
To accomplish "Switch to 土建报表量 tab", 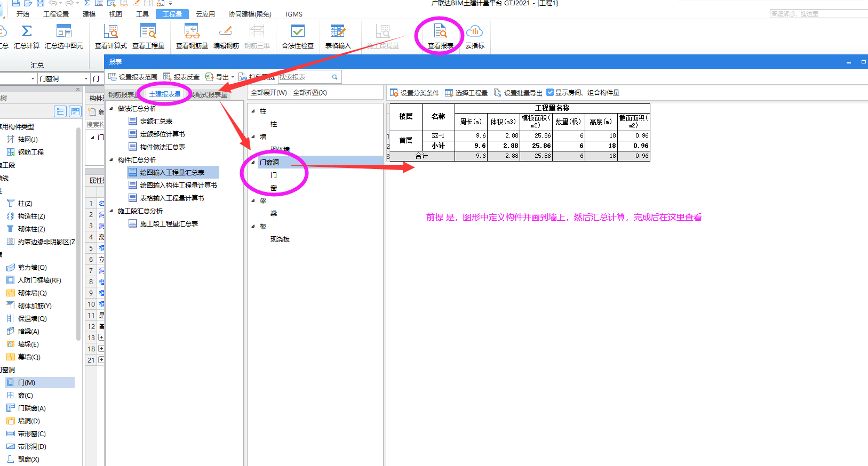I will tap(165, 94).
